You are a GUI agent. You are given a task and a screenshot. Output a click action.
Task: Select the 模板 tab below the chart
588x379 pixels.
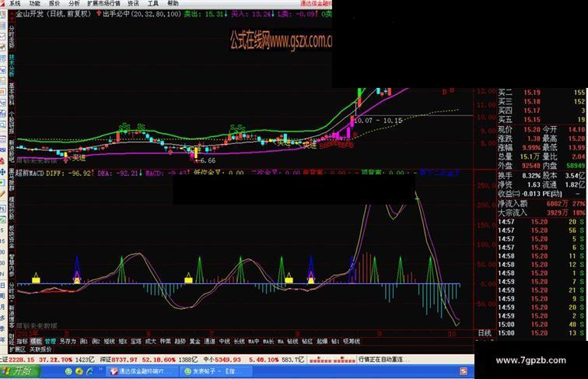tap(36, 342)
